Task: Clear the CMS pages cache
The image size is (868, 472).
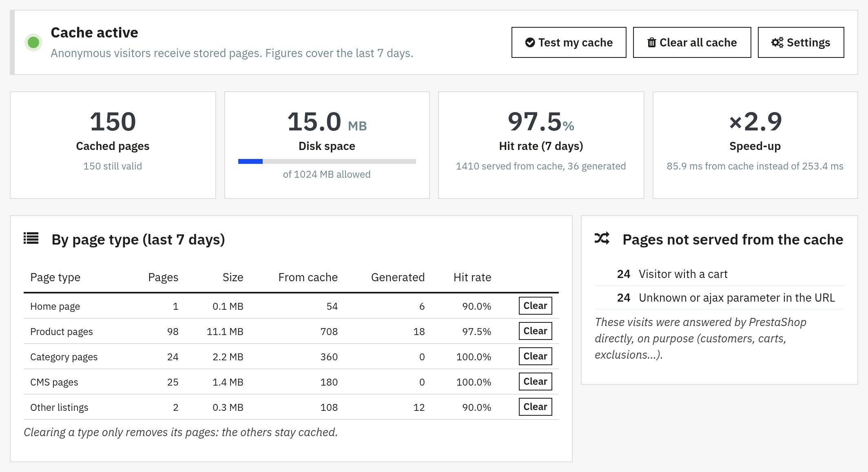Action: coord(535,382)
